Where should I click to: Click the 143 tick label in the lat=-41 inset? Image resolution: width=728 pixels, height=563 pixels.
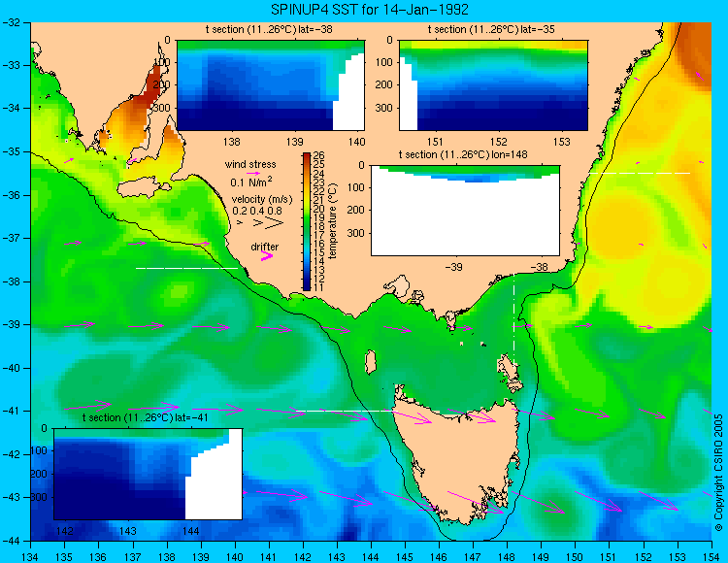tap(128, 531)
